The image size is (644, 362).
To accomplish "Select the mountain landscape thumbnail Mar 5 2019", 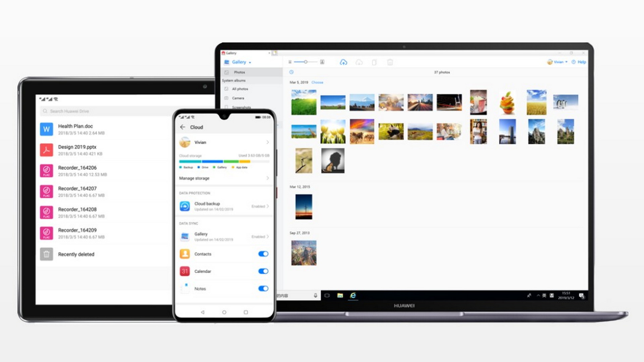I will [362, 102].
